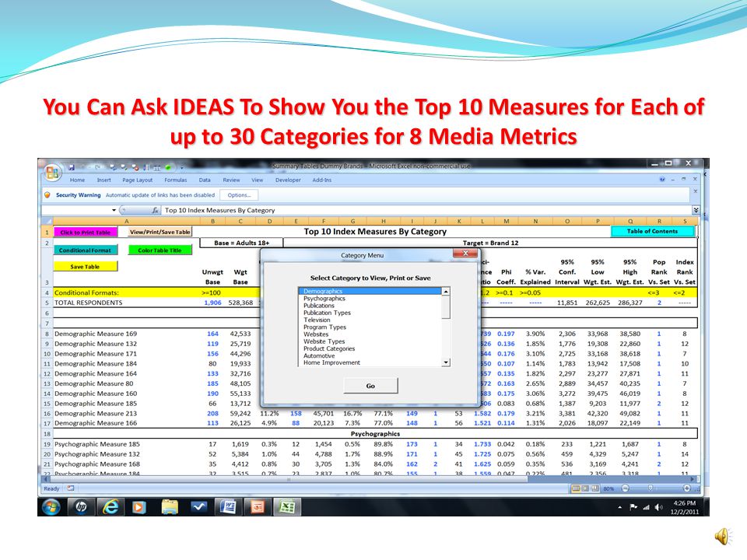Click the green circle Quick Access icon
This screenshot has width=747, height=560.
pos(168,167)
